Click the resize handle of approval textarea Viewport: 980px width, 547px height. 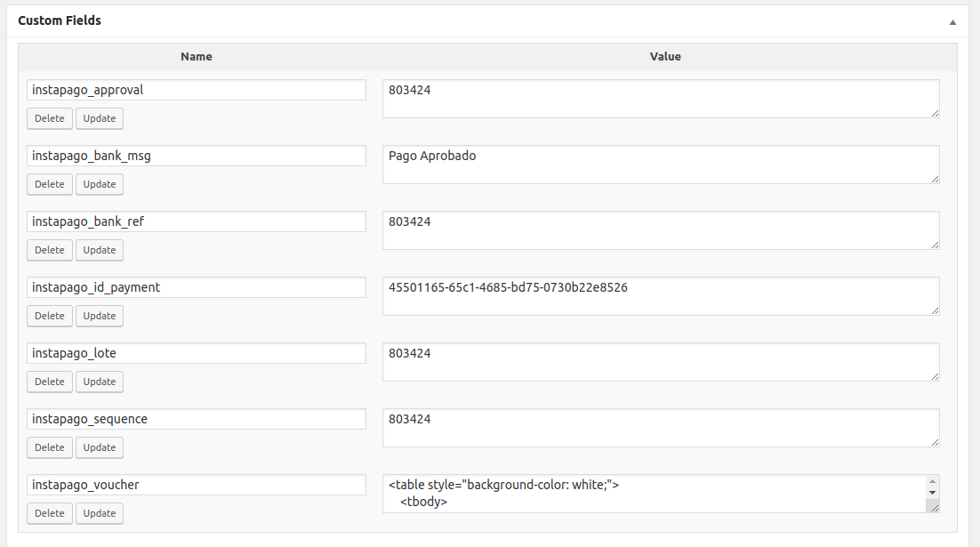coord(935,113)
